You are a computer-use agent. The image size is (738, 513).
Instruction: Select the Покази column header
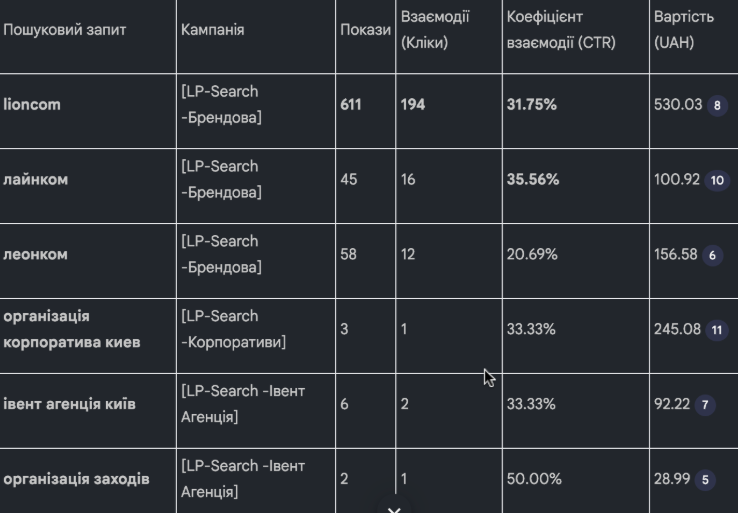tap(365, 30)
